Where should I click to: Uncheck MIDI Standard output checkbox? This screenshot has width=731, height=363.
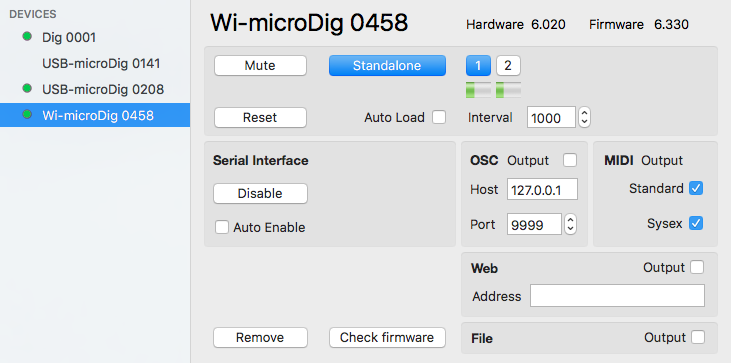696,188
